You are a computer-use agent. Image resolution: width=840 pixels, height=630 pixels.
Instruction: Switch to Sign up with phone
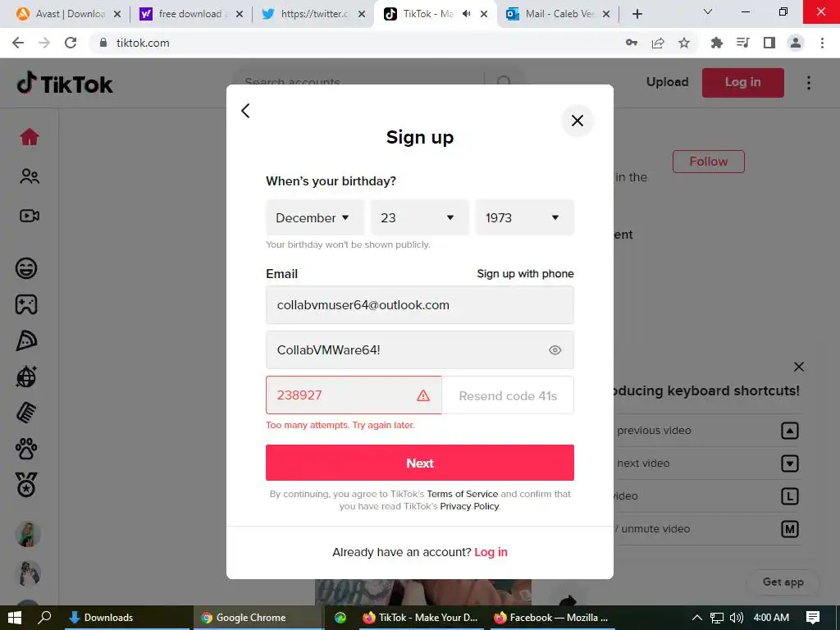525,274
